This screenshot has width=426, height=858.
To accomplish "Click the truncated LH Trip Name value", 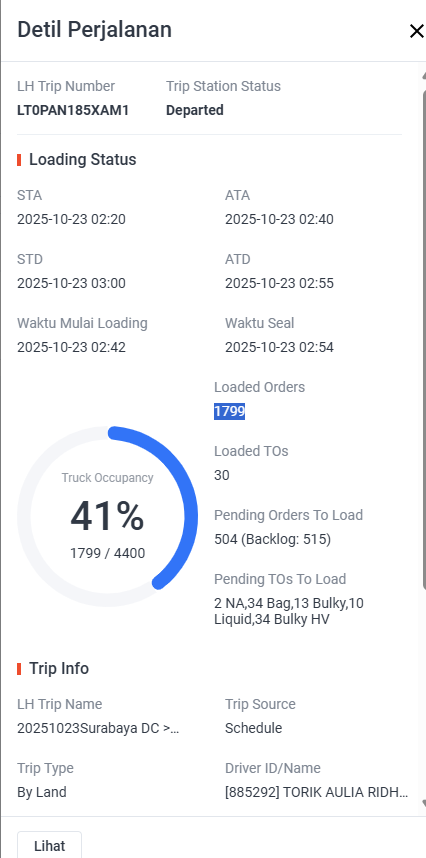I will (98, 728).
